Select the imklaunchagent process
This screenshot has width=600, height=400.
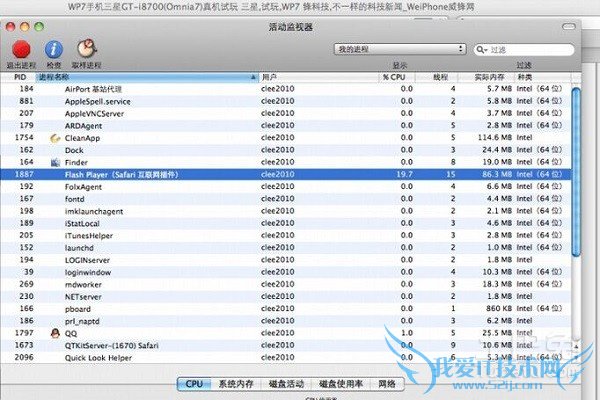[x=285, y=211]
